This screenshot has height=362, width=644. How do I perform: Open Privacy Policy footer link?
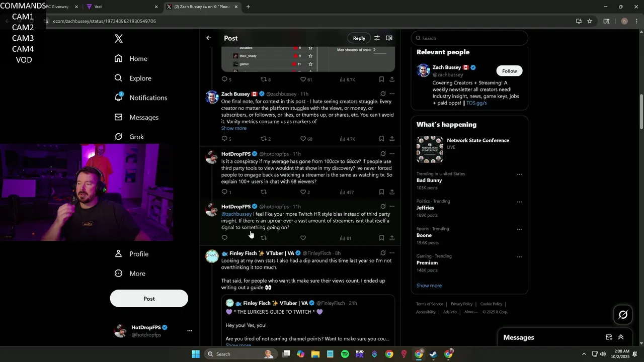(x=461, y=304)
